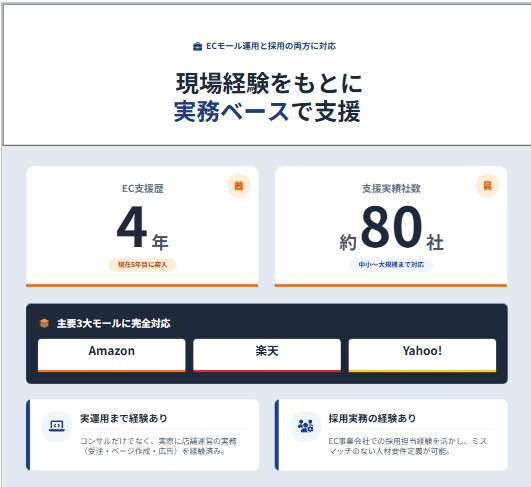Click the EC事業会社での採用担当経験 description text
The image size is (531, 487).
(x=408, y=446)
